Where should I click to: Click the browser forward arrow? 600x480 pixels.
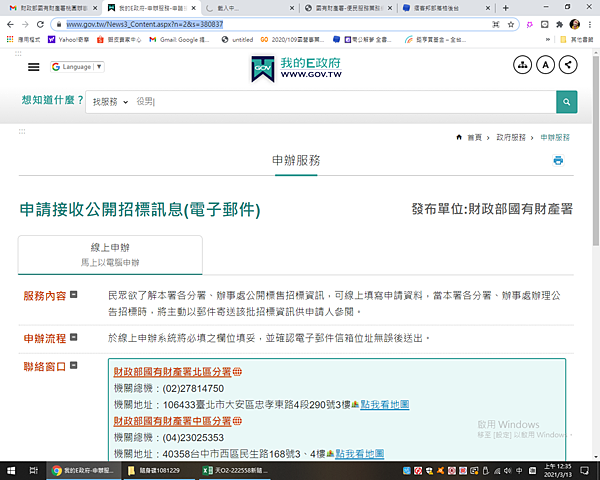pyautogui.click(x=25, y=24)
